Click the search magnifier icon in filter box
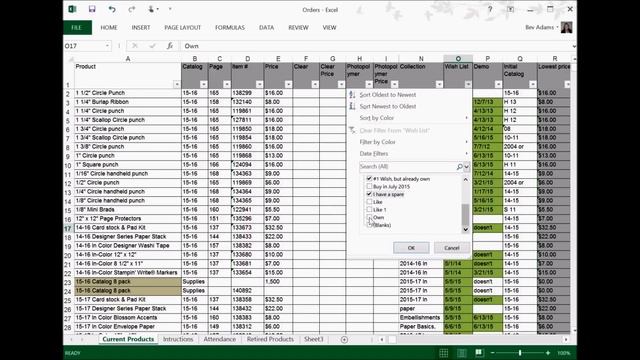 coord(460,167)
